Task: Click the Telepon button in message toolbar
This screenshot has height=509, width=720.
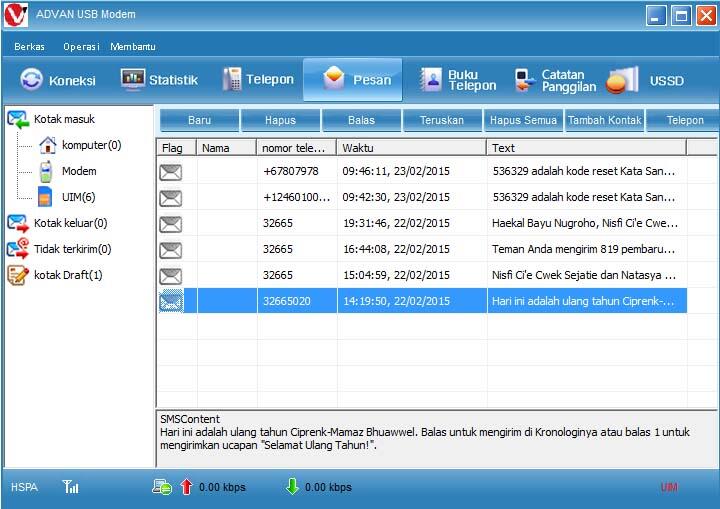Action: 684,120
